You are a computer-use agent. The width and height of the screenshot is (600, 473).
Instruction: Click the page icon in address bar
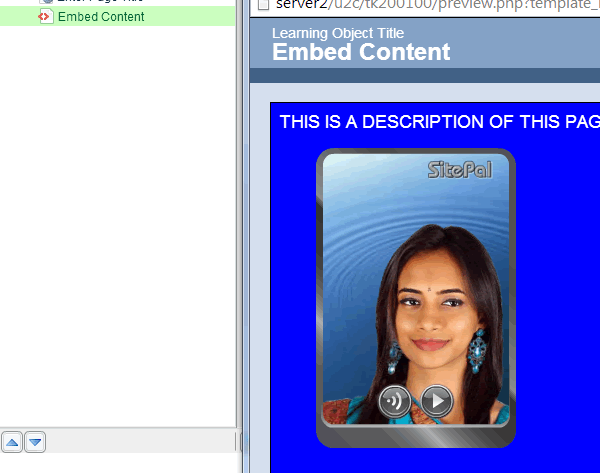coord(263,5)
